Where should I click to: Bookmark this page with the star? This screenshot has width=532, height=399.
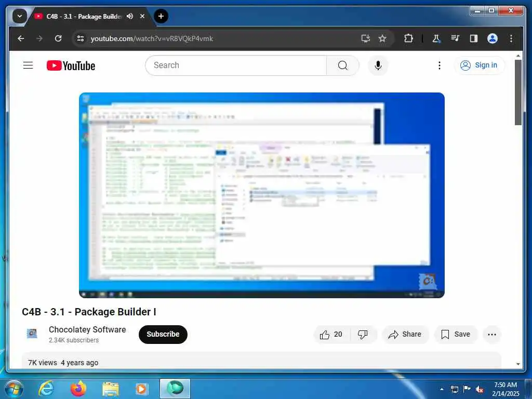pyautogui.click(x=382, y=38)
